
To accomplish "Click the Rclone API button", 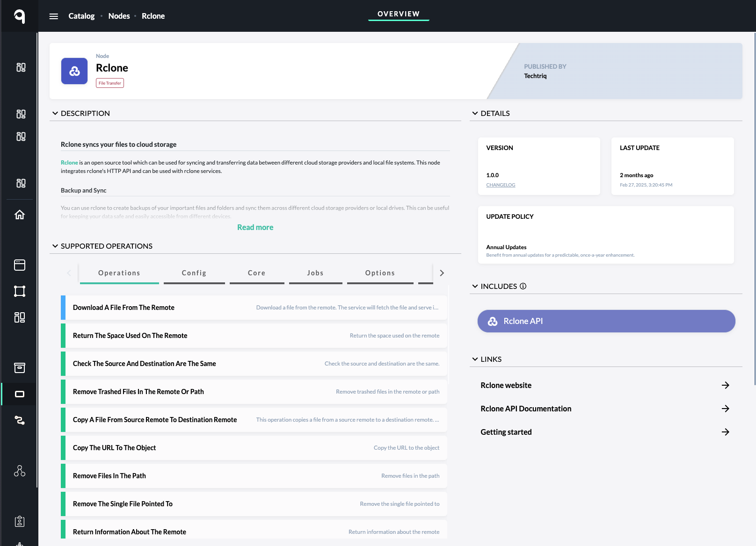I will pyautogui.click(x=606, y=321).
